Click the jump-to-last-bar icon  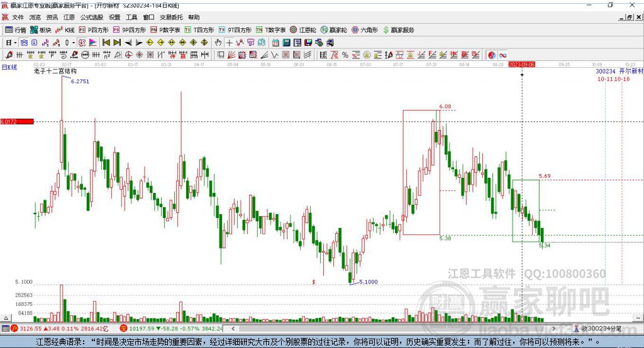coord(117,43)
